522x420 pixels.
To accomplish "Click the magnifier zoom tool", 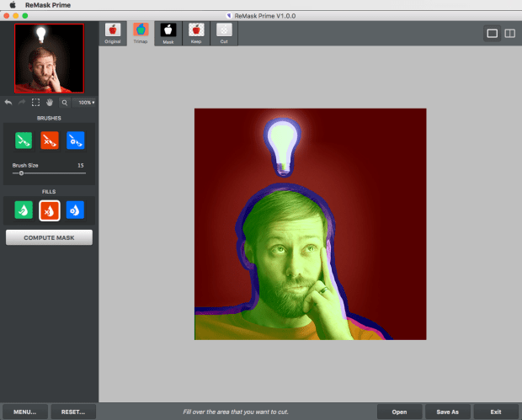I will click(x=64, y=103).
